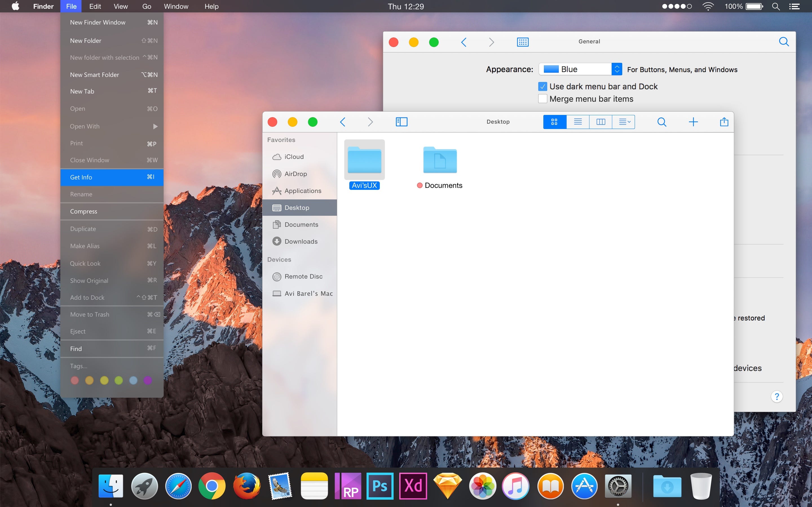Navigate back using the Finder back arrow
Screen dimensions: 812x507
[343, 122]
